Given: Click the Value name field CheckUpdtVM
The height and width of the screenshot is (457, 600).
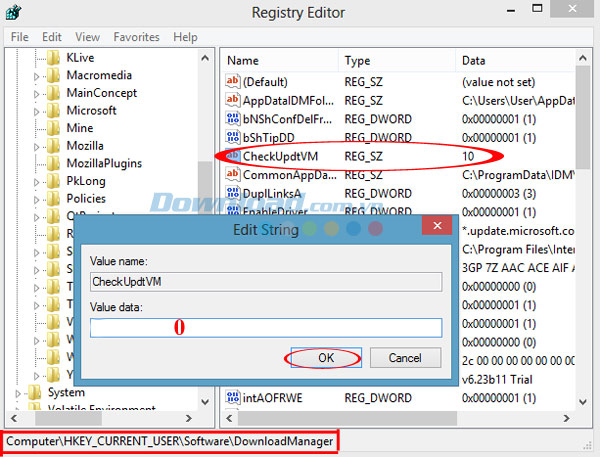Looking at the screenshot, I should click(x=266, y=282).
